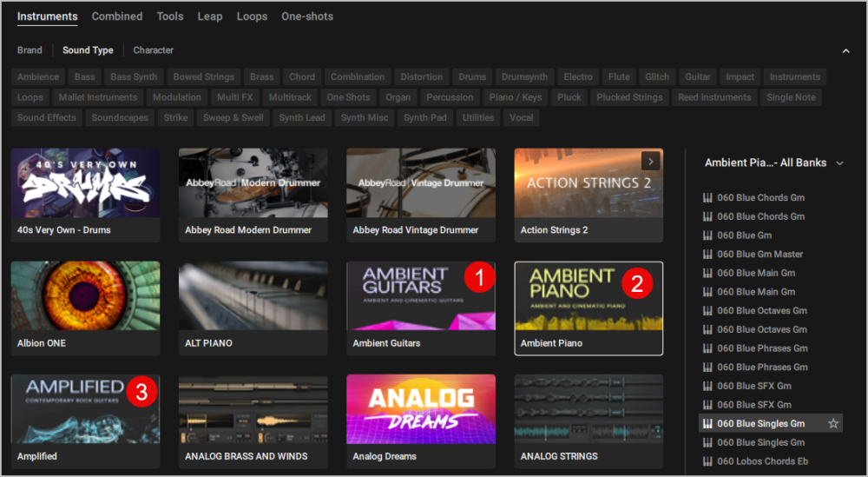The image size is (868, 477).
Task: Select the Synth Pad tag
Action: pyautogui.click(x=424, y=118)
